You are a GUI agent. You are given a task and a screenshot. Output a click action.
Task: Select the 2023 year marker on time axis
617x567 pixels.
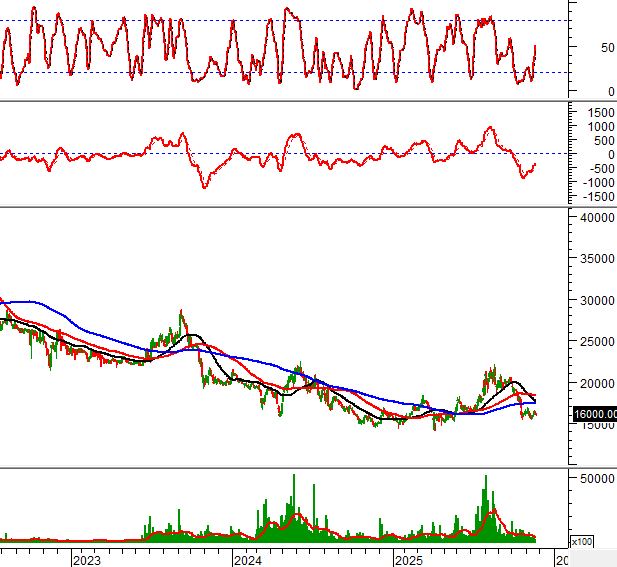pyautogui.click(x=86, y=559)
